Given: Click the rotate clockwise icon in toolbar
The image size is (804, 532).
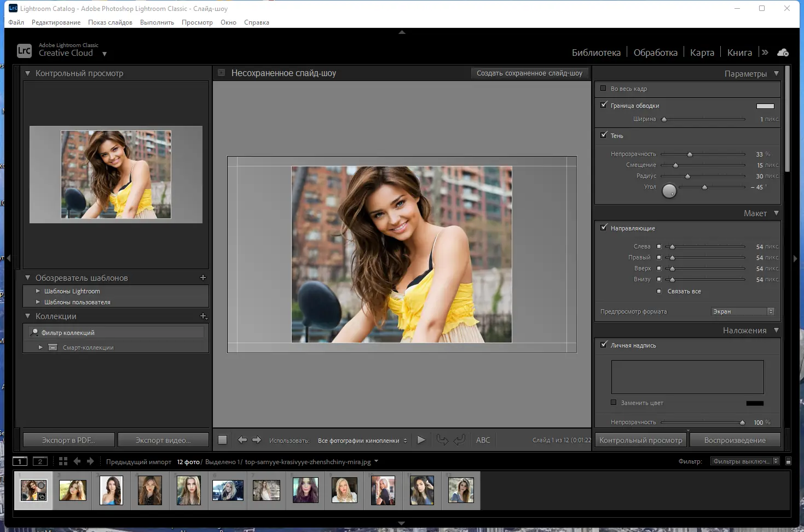Looking at the screenshot, I should tap(459, 440).
